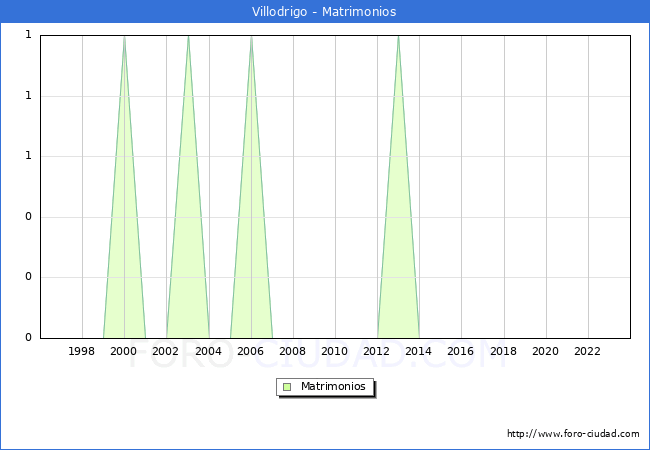This screenshot has width=650, height=450.
Task: Select the Matrimonios legend label
Action: pyautogui.click(x=334, y=387)
